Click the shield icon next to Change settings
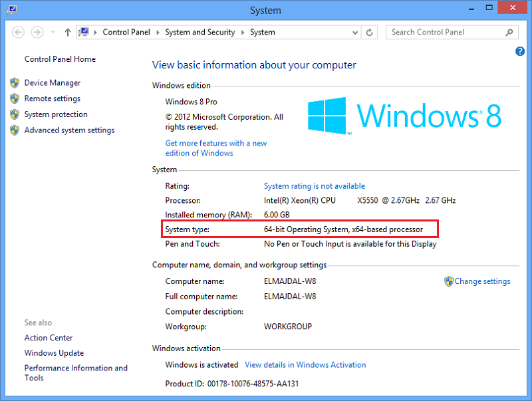The image size is (532, 401). pos(449,281)
